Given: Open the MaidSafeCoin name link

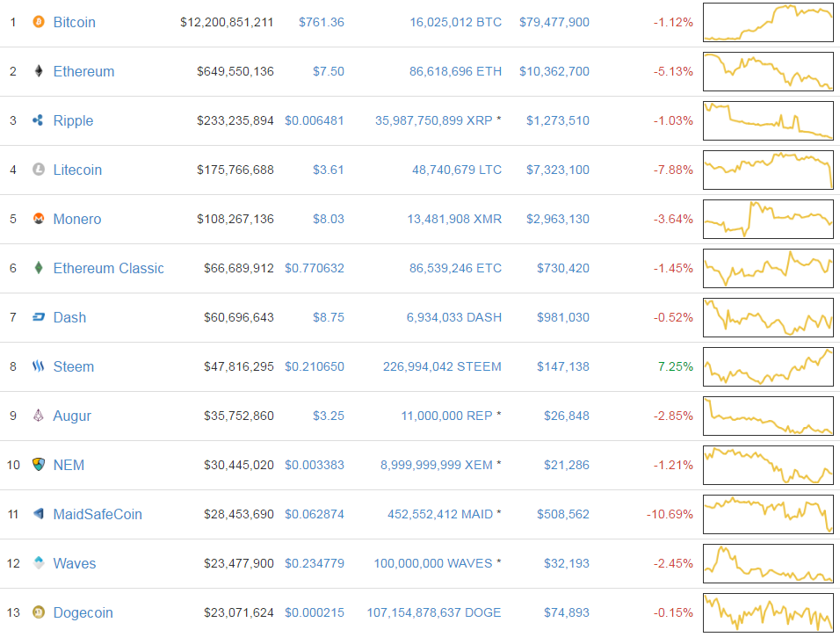Looking at the screenshot, I should [98, 514].
